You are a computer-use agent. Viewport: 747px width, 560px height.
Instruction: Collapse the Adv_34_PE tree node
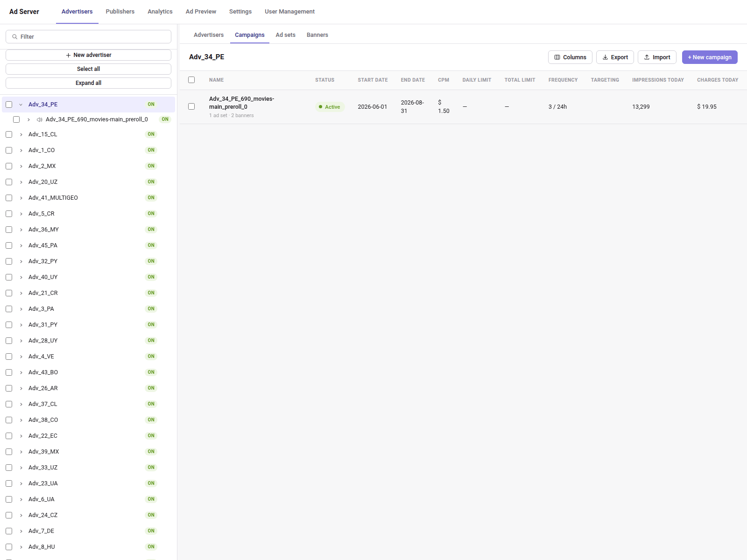tap(21, 105)
